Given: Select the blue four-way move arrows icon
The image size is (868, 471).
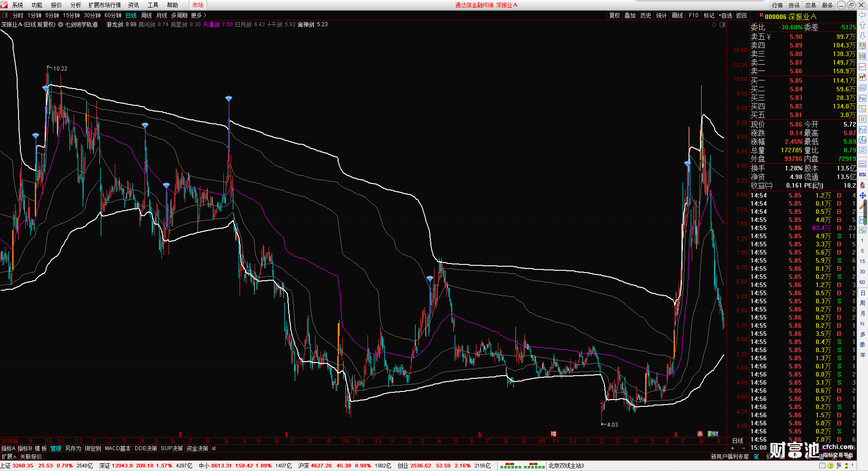Looking at the screenshot, I should click(x=863, y=195).
